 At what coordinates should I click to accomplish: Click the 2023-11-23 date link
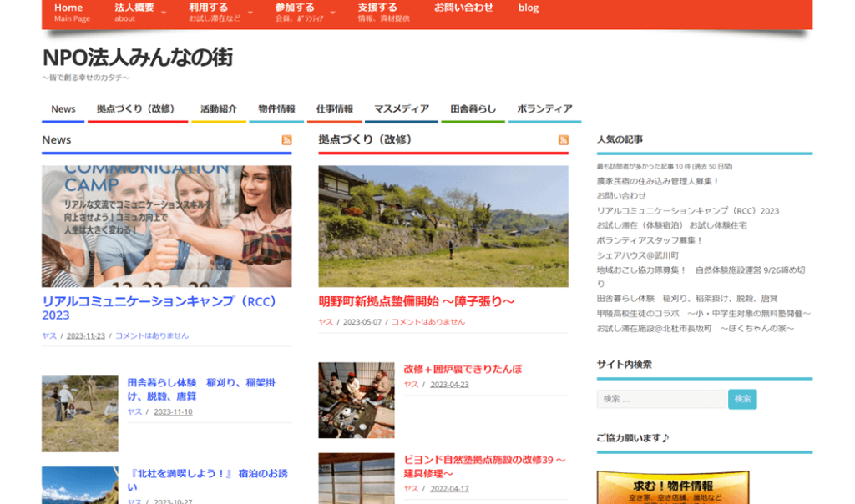86,335
